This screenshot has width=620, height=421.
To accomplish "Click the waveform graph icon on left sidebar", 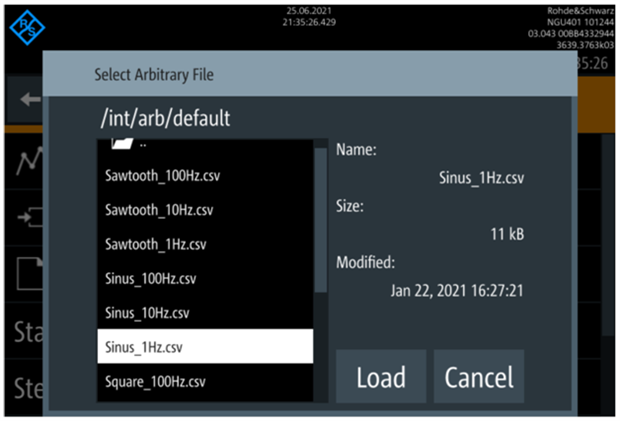I will click(29, 160).
